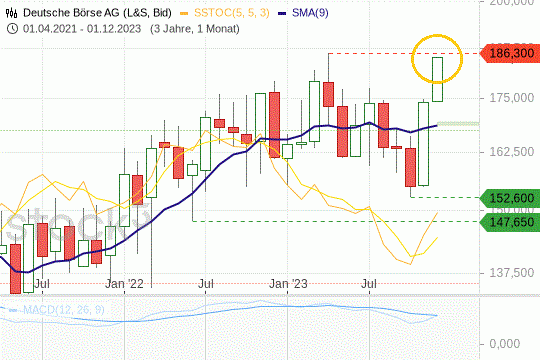Image resolution: width=540 pixels, height=360 pixels.
Task: Click the Jan '22 time axis label
Action: pyautogui.click(x=124, y=284)
